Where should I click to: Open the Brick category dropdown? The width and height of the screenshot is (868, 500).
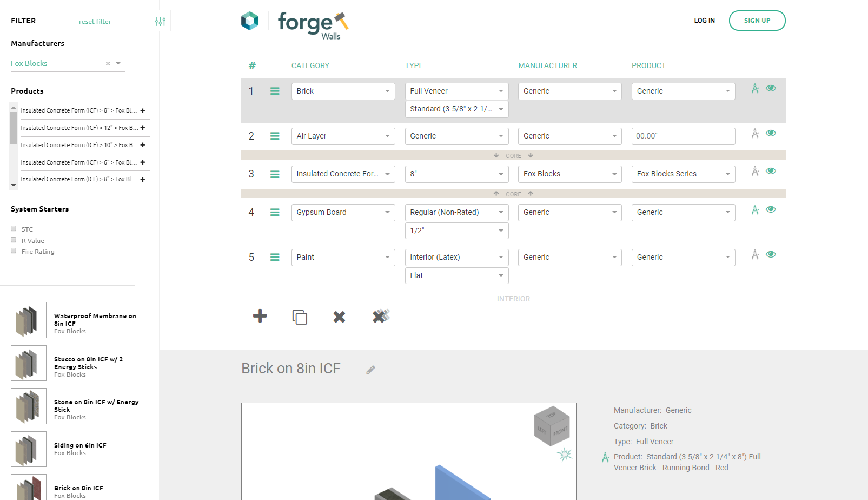[x=343, y=91]
